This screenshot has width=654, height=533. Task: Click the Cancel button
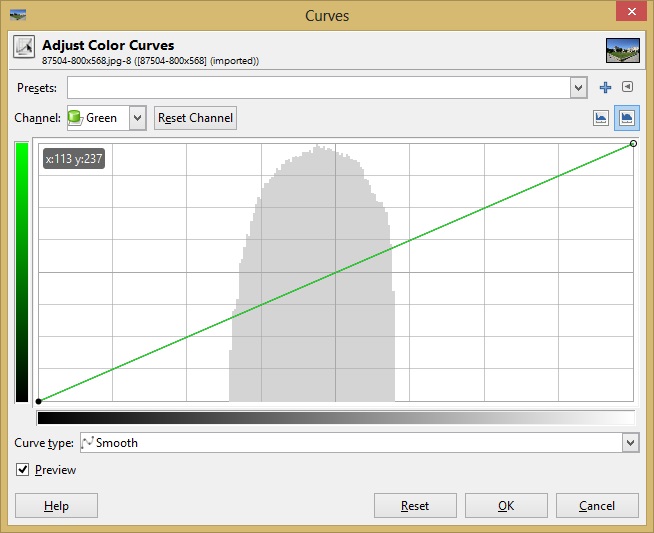(597, 506)
